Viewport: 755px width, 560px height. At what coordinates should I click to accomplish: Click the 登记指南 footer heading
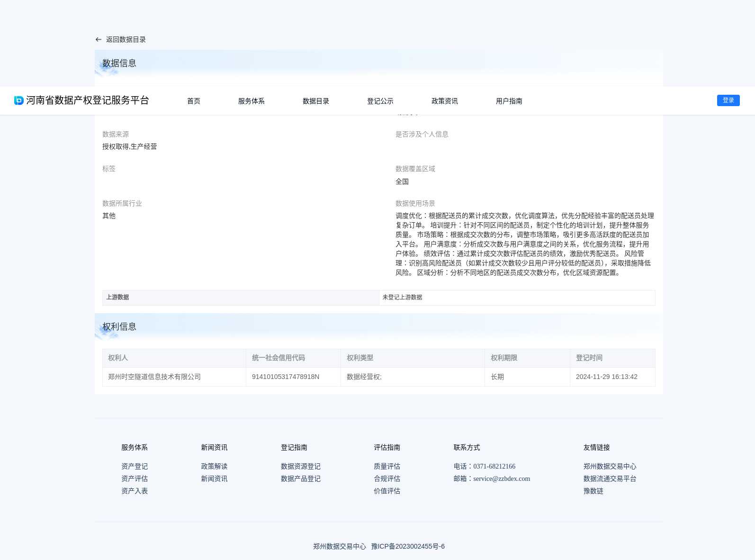294,448
